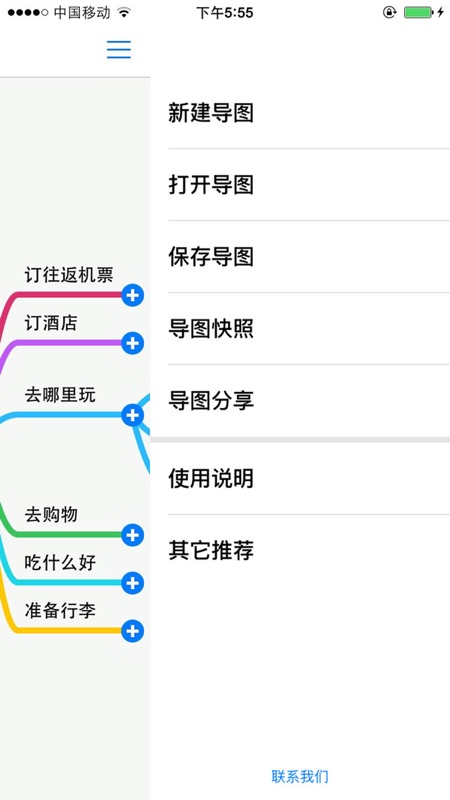The image size is (450, 800).
Task: Click plus icon beside 订酒店
Action: tap(133, 343)
